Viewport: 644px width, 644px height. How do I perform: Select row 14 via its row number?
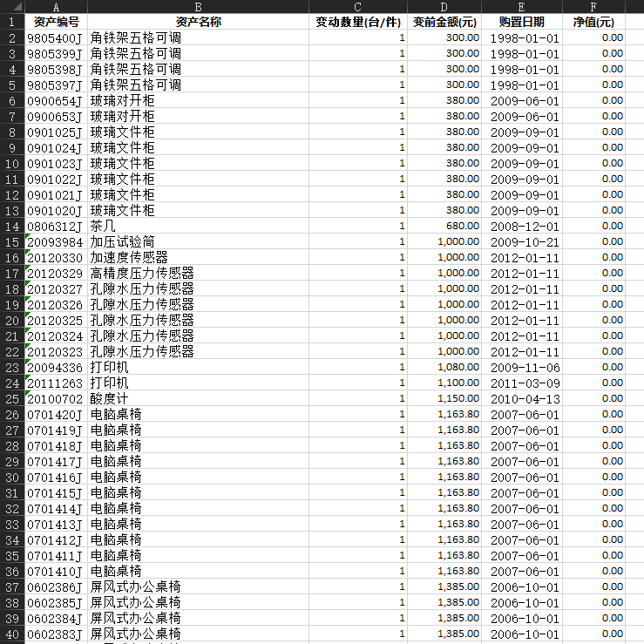point(12,226)
